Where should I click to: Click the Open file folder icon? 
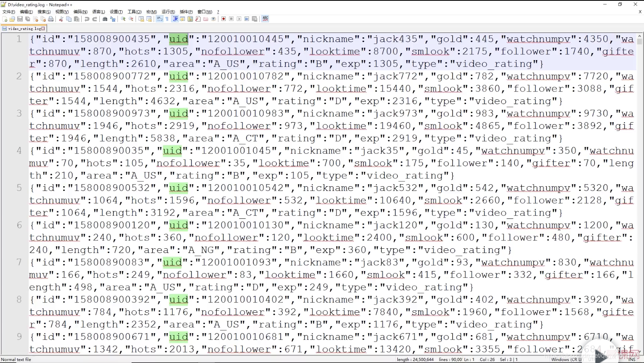pos(12,19)
